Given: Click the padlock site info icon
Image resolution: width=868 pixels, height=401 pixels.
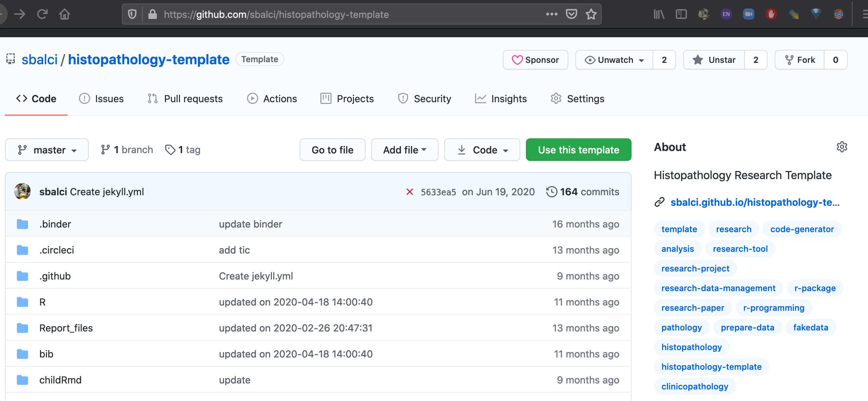Looking at the screenshot, I should pyautogui.click(x=152, y=14).
